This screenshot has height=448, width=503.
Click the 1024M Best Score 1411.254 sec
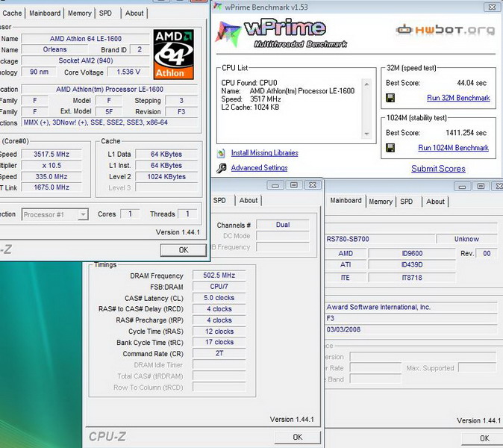(466, 133)
